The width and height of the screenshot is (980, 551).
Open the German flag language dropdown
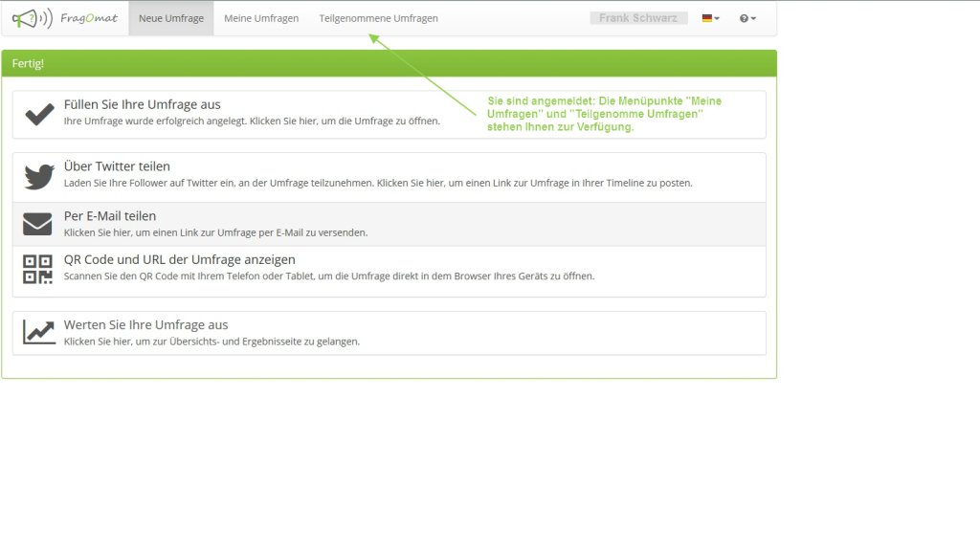pyautogui.click(x=711, y=18)
